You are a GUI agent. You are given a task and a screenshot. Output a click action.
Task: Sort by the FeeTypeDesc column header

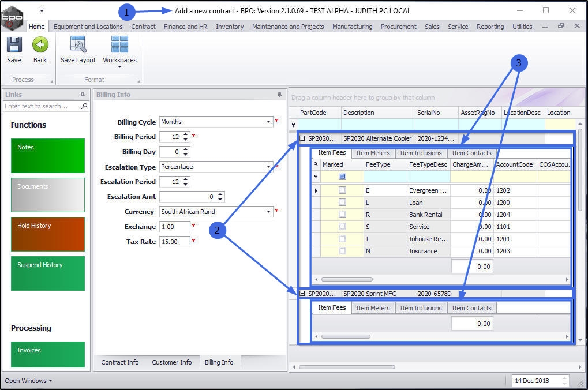[x=428, y=164]
